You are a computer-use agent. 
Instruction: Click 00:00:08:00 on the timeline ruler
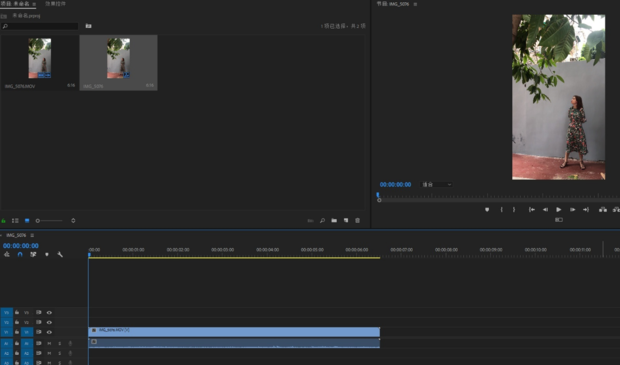pyautogui.click(x=446, y=250)
